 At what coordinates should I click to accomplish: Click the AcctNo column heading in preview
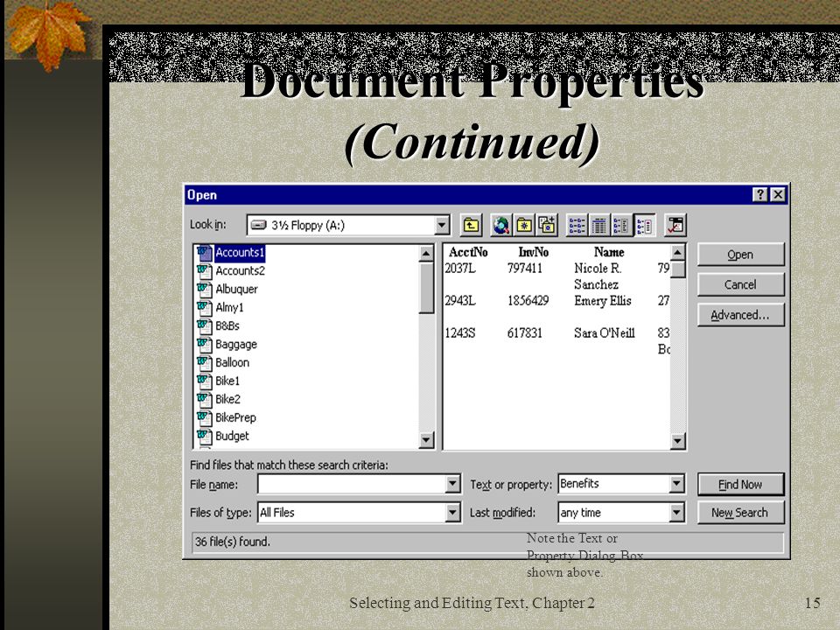468,252
